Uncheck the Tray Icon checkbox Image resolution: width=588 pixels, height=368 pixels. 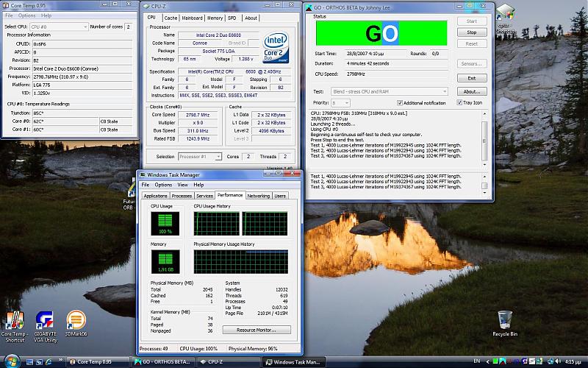[x=458, y=103]
